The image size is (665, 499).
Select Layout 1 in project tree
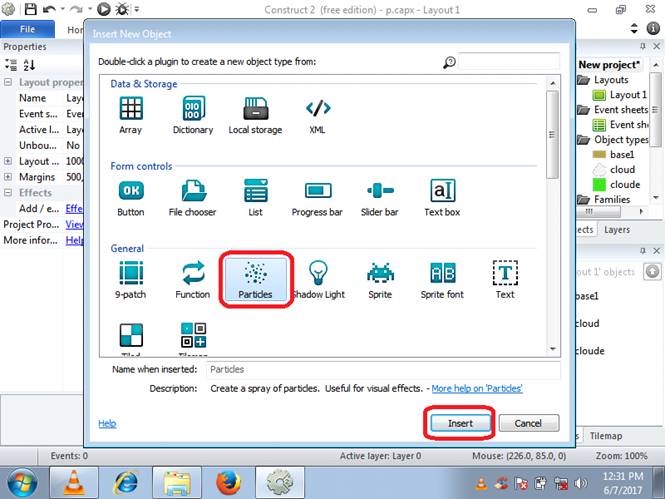(x=620, y=95)
